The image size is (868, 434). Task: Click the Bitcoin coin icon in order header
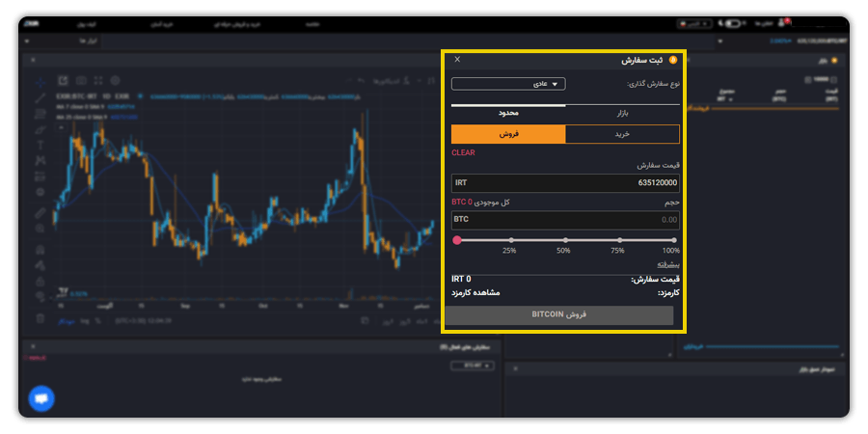coord(673,60)
